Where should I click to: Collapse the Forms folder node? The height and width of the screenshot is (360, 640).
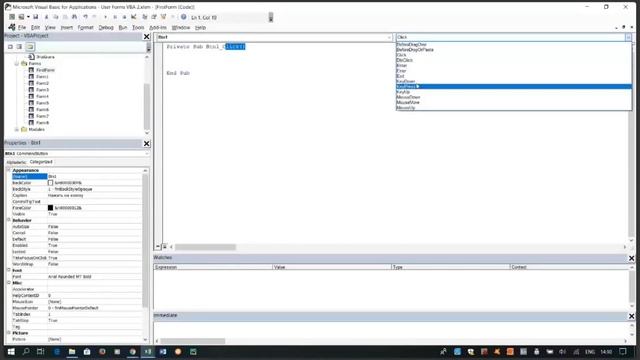[x=16, y=63]
